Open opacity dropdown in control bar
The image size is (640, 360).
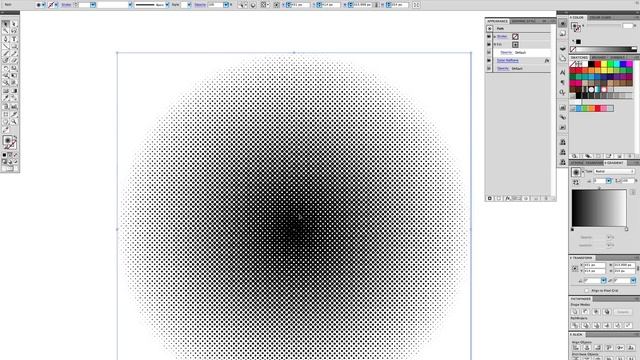click(226, 5)
